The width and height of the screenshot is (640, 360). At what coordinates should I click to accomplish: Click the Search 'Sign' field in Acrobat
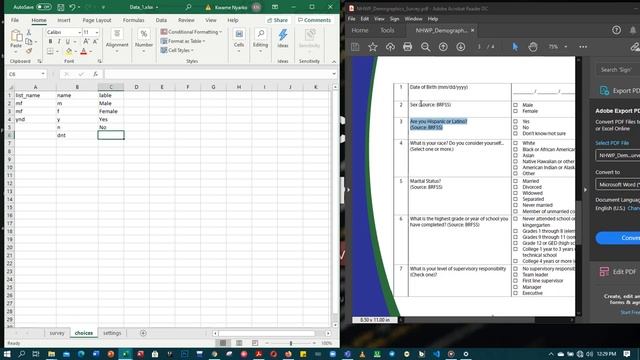[x=618, y=70]
